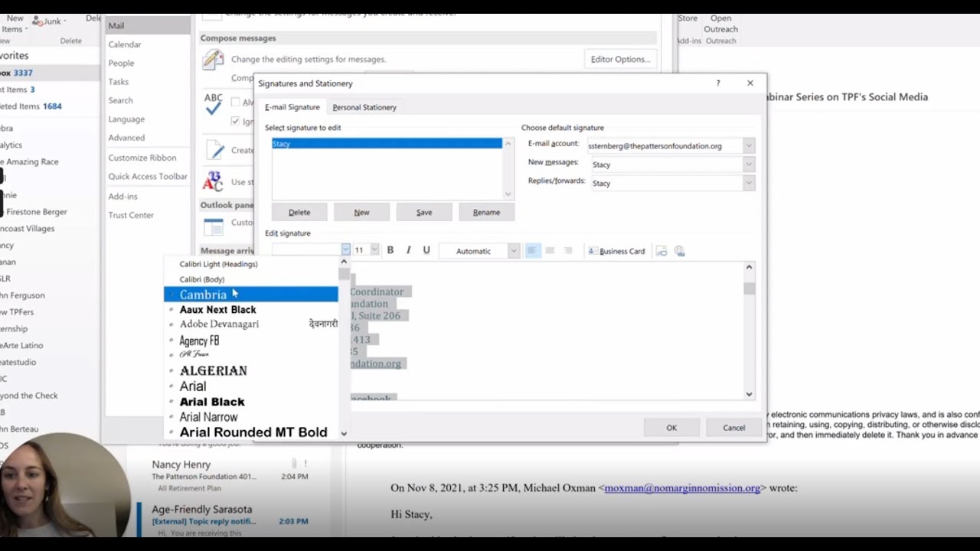Select People in Options sidebar
This screenshot has height=551, width=980.
(x=147, y=63)
